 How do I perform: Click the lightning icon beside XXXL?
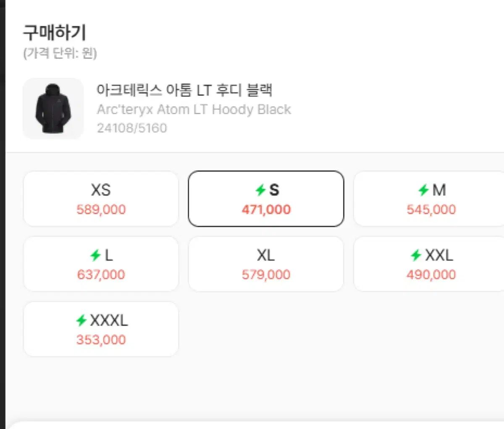[81, 321]
